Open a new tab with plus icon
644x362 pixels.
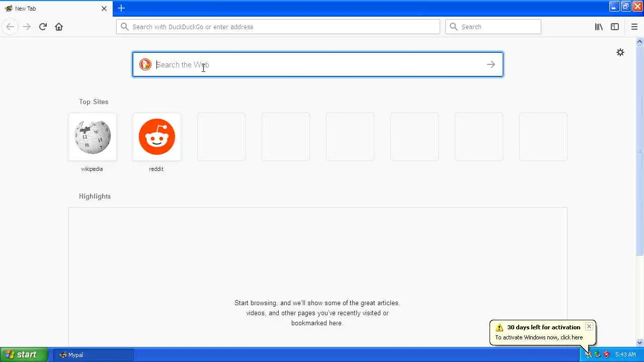click(x=121, y=8)
